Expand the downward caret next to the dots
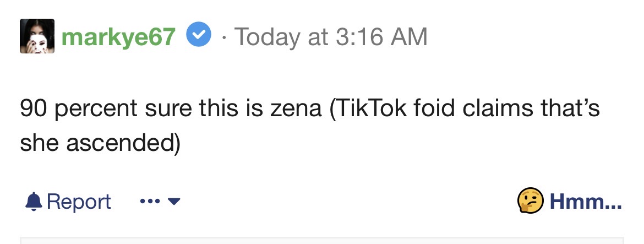The width and height of the screenshot is (644, 244). [174, 201]
